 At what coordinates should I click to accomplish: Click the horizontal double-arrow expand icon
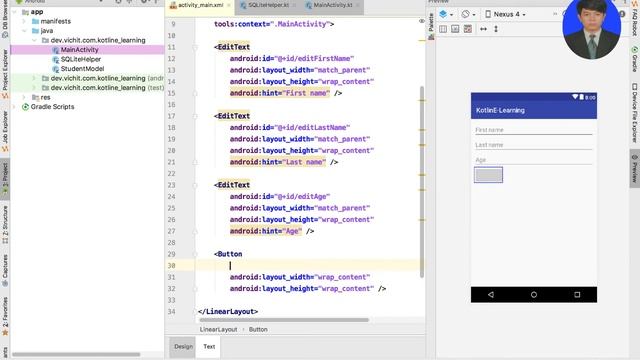click(x=483, y=29)
